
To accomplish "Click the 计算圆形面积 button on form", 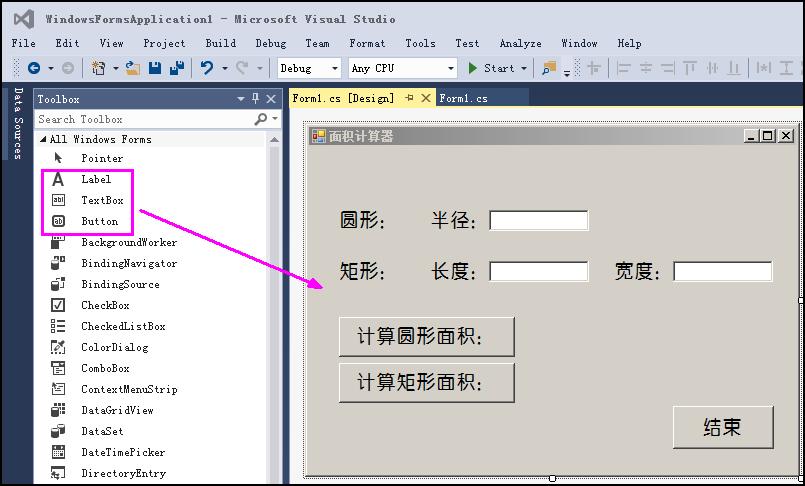I will pos(427,337).
